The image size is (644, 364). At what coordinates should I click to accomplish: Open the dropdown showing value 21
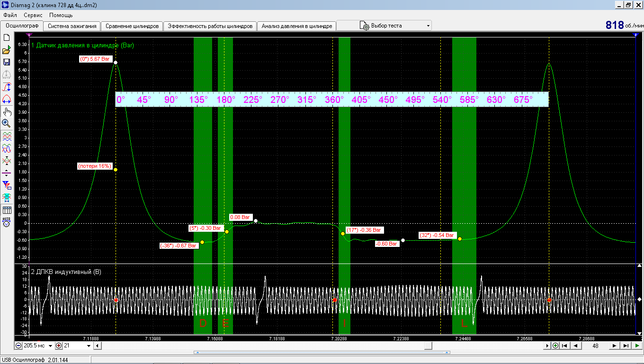tap(89, 346)
